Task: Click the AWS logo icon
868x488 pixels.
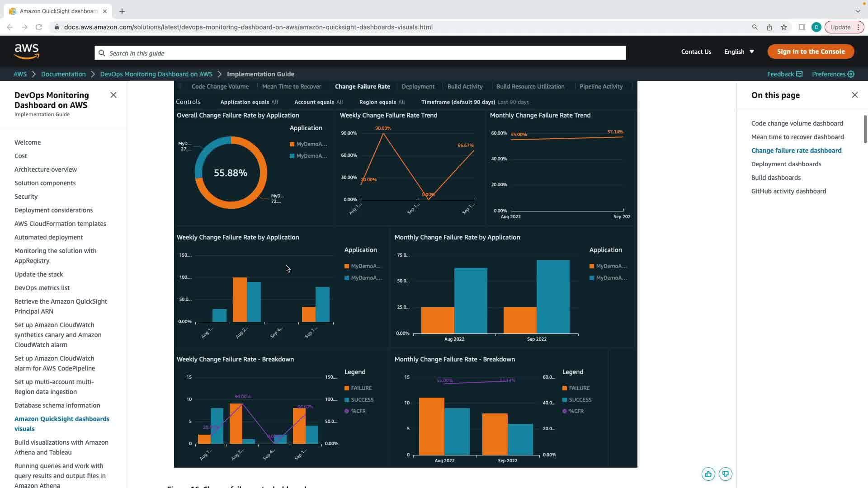Action: point(27,52)
